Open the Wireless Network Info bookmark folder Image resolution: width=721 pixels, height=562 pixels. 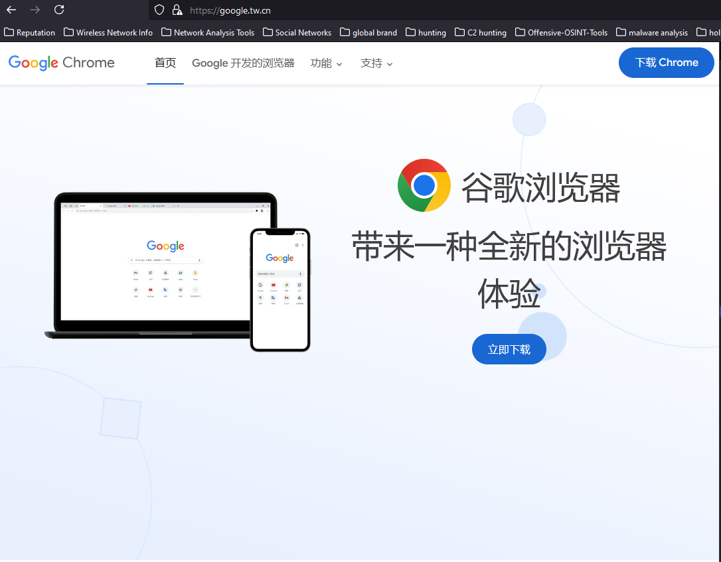point(108,33)
